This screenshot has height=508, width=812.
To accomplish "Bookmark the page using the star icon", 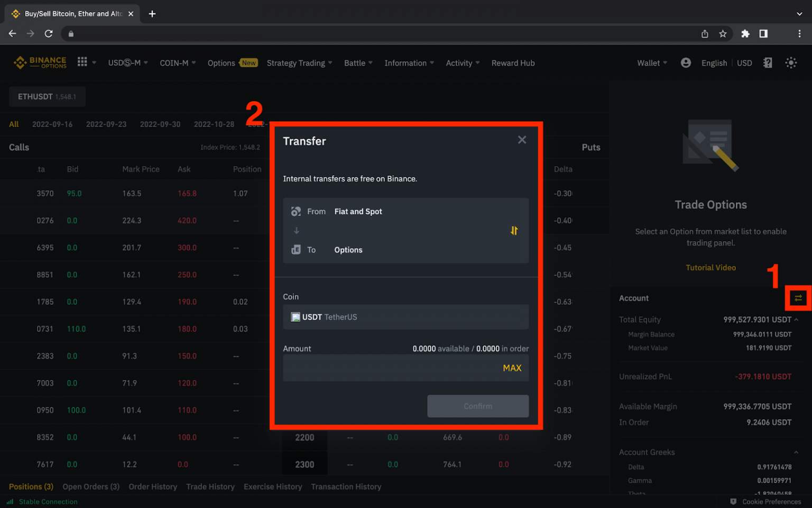I will 723,33.
